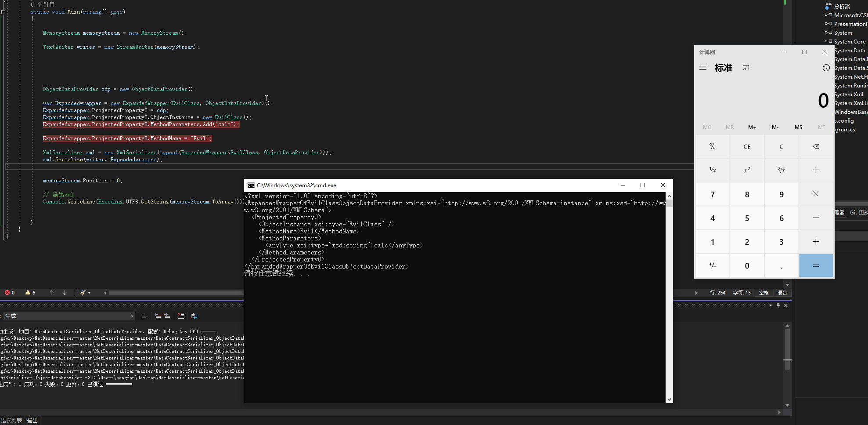Viewport: 868px width, 425px height.
Task: Maximize the cmd.exe console window
Action: coord(643,185)
